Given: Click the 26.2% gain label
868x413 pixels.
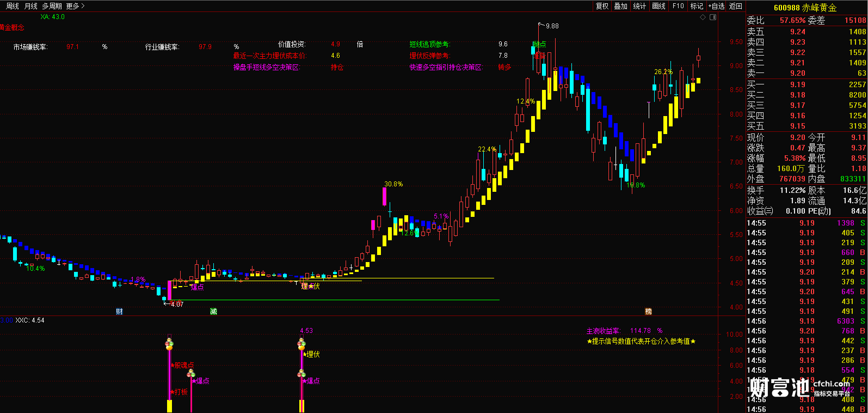Looking at the screenshot, I should click(663, 72).
